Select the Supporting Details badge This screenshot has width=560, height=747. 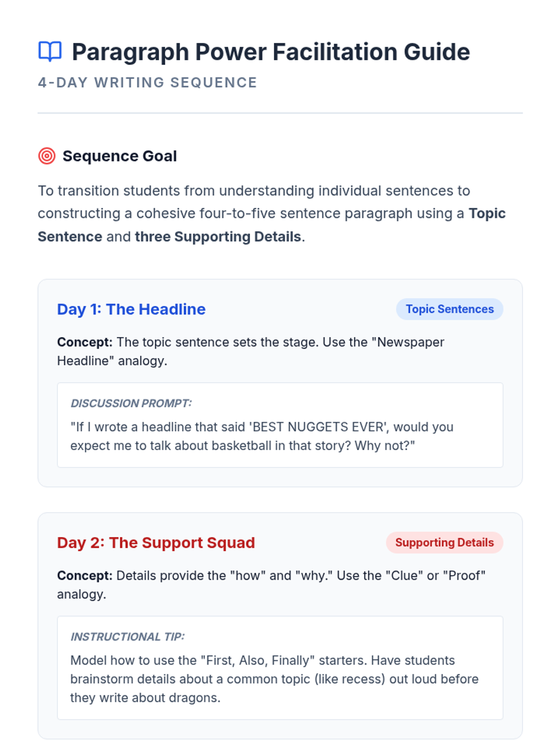[x=444, y=543]
